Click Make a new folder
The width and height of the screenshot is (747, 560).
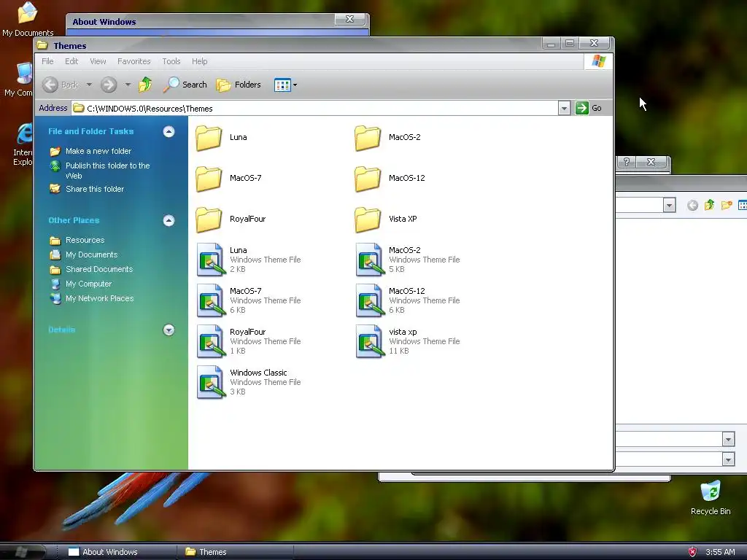tap(98, 151)
